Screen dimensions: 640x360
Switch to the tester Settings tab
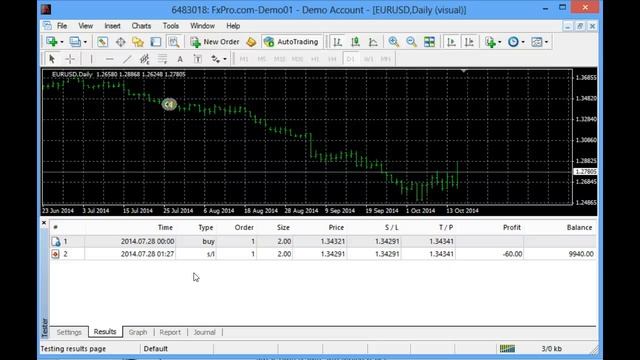(69, 332)
